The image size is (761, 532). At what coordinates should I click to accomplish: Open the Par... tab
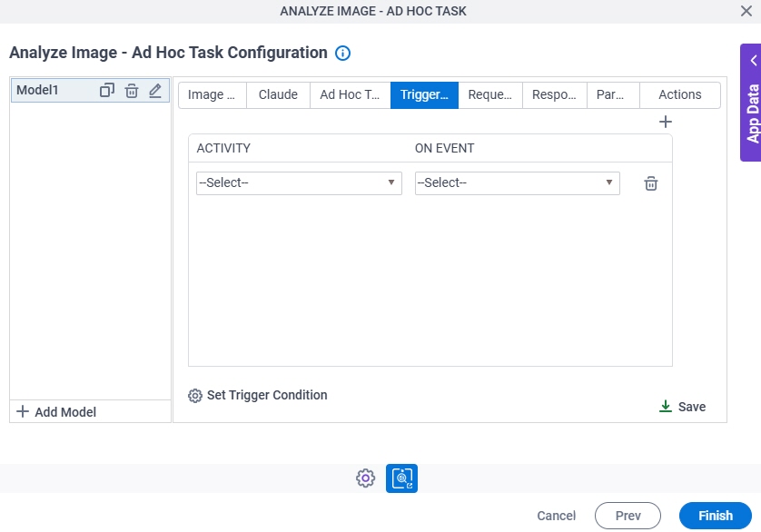(x=613, y=94)
